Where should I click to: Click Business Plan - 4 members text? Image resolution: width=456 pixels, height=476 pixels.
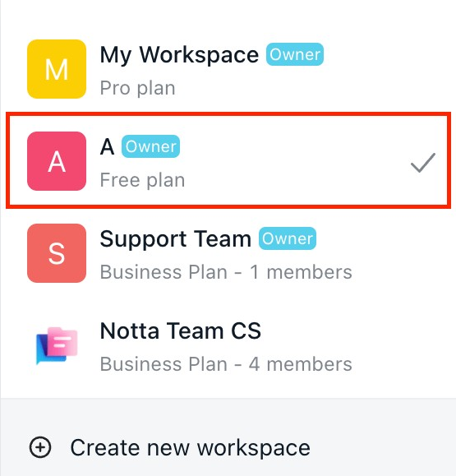[226, 364]
